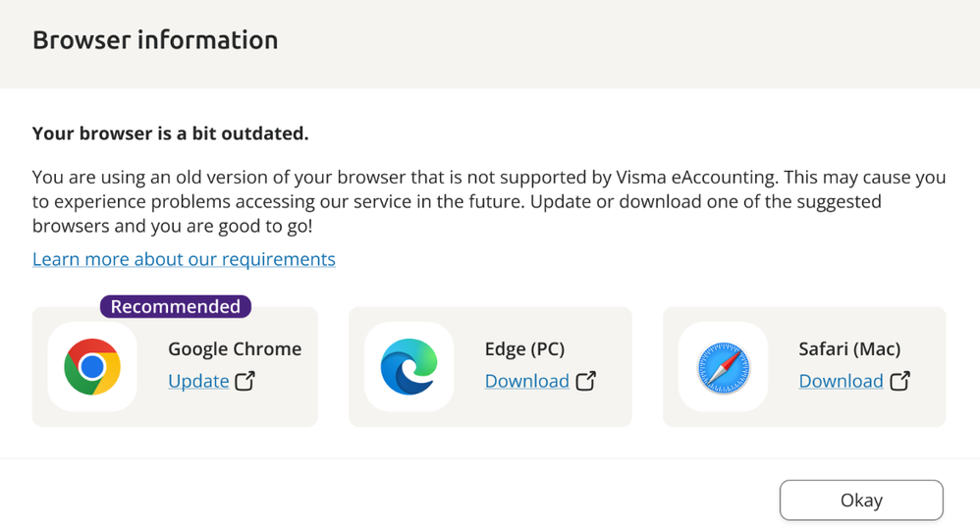The width and height of the screenshot is (980, 530).
Task: Open 'Learn more about our requirements'
Action: [184, 259]
